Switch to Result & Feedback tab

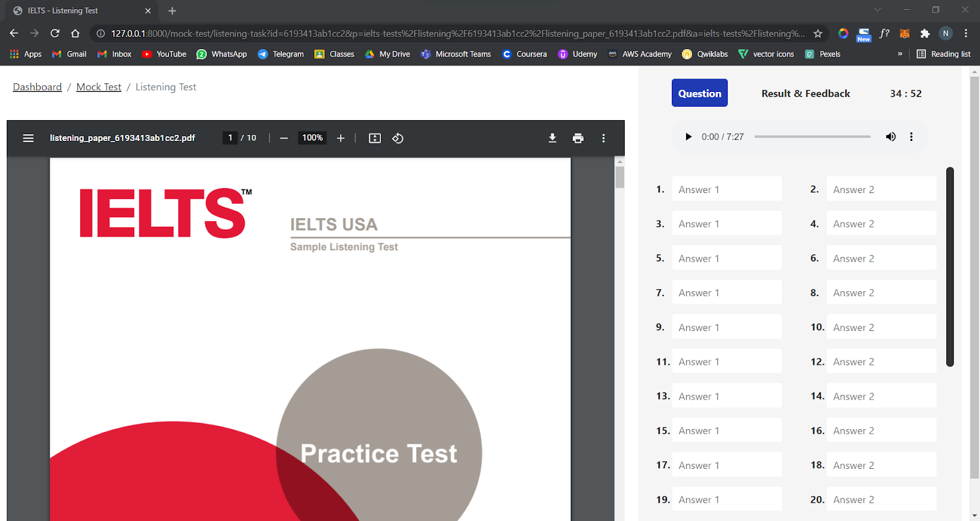(x=805, y=93)
